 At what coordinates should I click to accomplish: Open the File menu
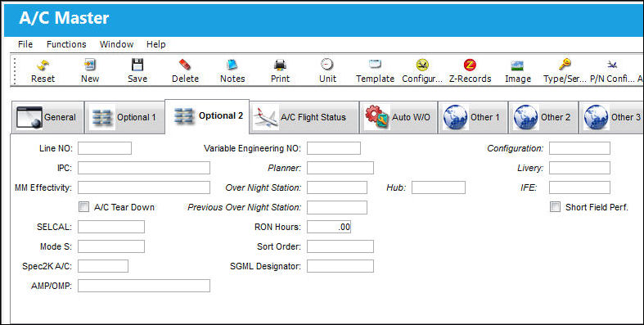[x=25, y=44]
